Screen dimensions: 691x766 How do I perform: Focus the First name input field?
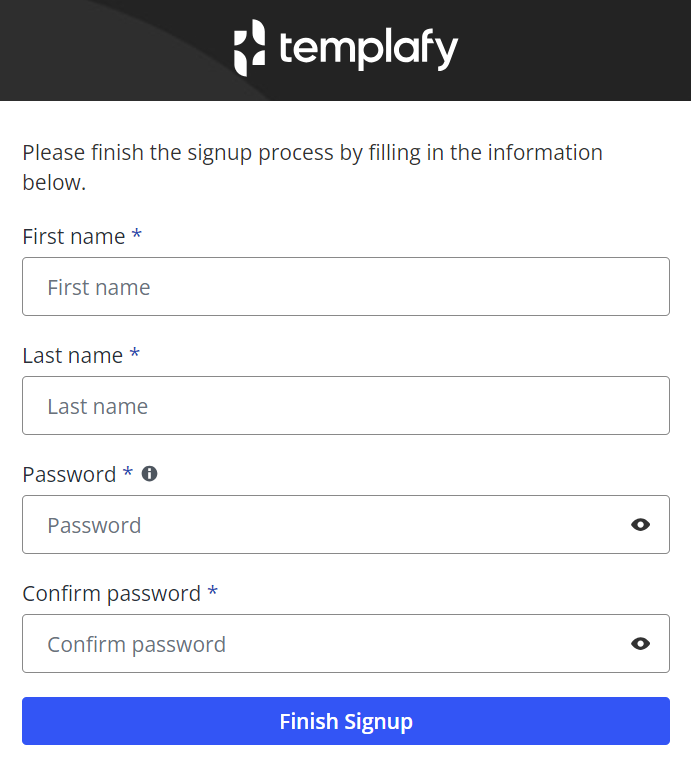click(346, 286)
